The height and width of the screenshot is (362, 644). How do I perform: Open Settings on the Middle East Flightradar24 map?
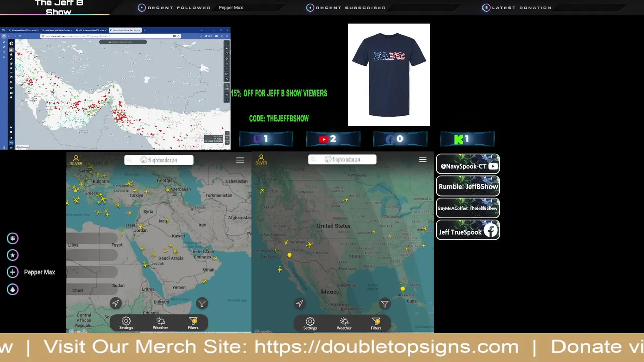click(126, 323)
